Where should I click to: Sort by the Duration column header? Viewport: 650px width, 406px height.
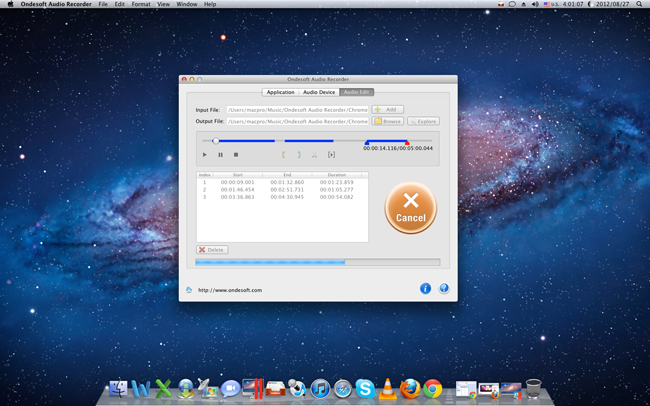point(337,175)
